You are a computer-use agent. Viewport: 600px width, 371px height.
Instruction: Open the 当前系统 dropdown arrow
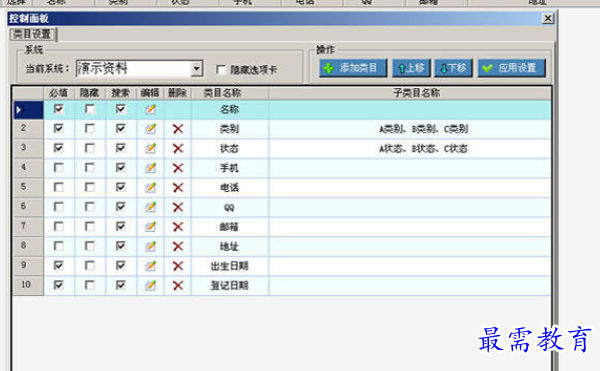click(x=197, y=69)
